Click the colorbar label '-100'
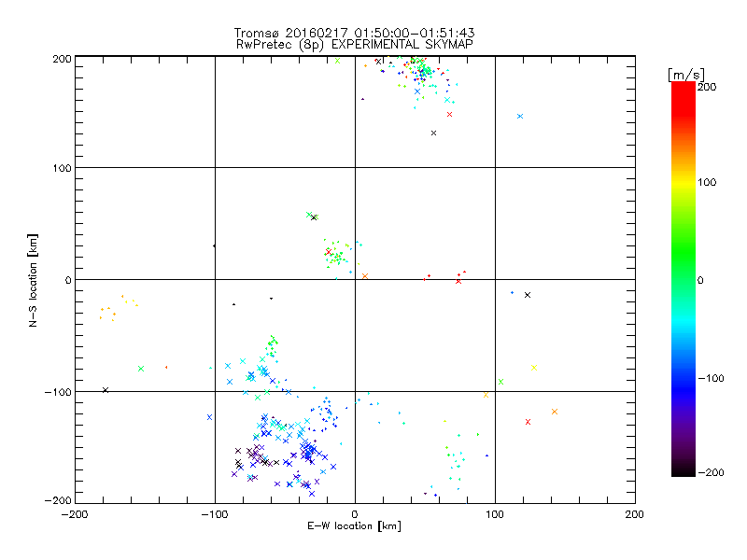 (711, 378)
